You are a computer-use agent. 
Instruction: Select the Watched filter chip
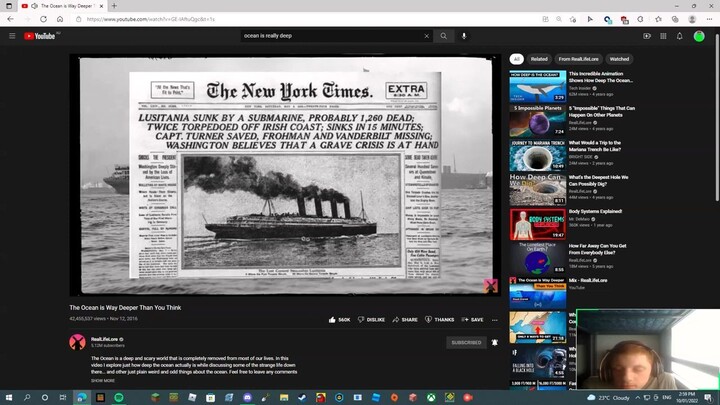(619, 59)
